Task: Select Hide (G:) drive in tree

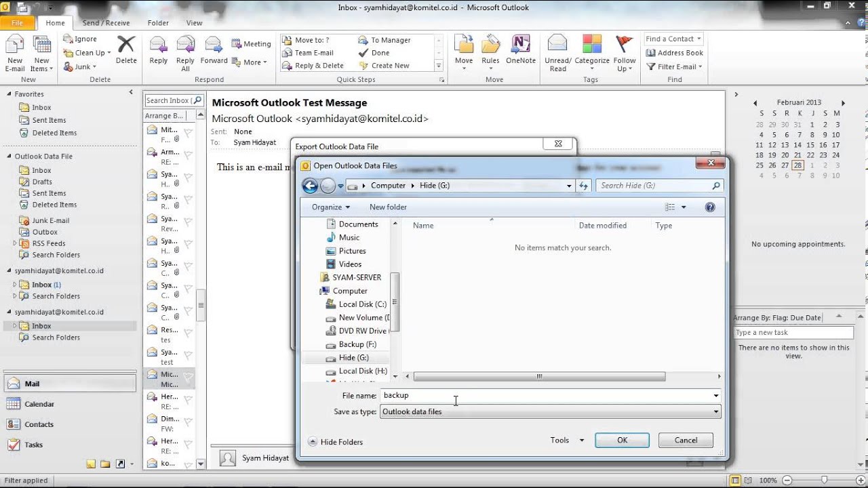Action: pyautogui.click(x=347, y=358)
